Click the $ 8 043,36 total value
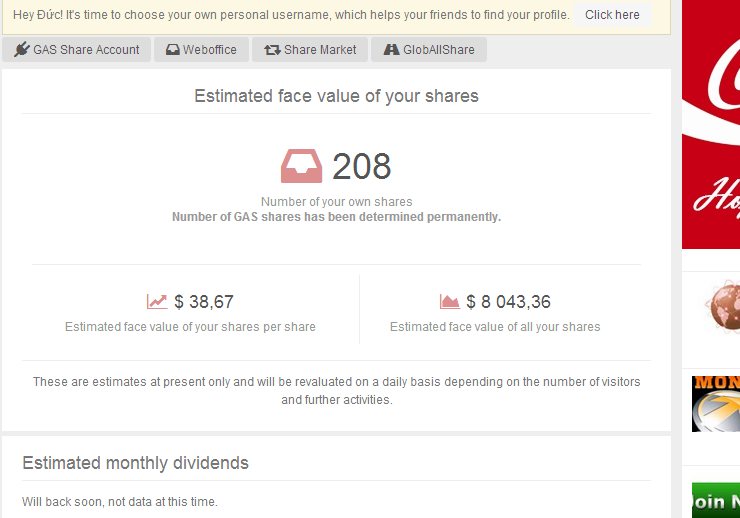This screenshot has width=740, height=518. tap(508, 302)
